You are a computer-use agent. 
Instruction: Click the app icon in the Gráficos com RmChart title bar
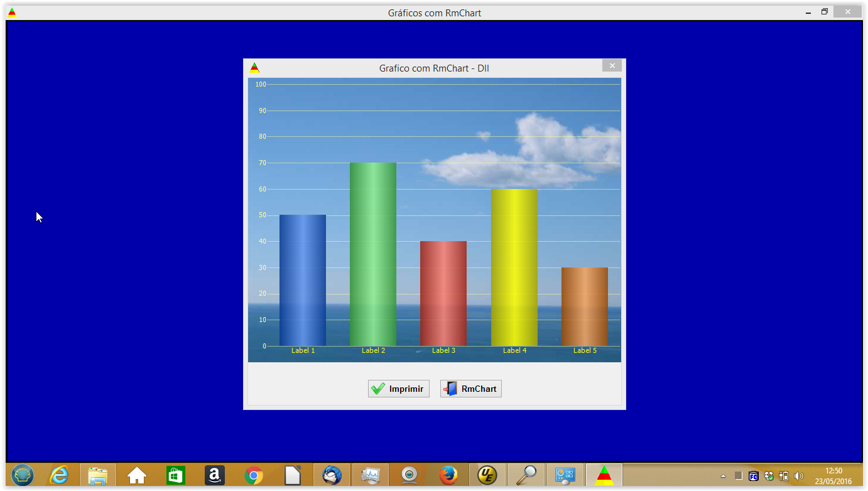click(12, 13)
